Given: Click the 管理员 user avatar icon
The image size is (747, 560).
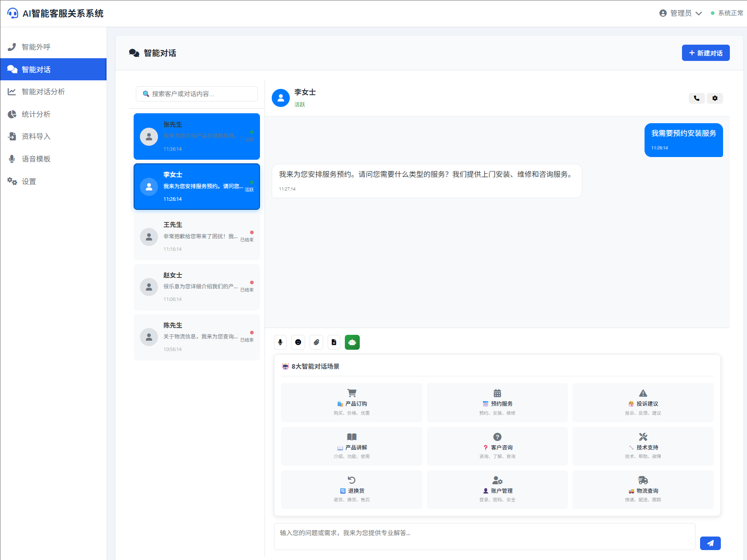Looking at the screenshot, I should [x=663, y=13].
